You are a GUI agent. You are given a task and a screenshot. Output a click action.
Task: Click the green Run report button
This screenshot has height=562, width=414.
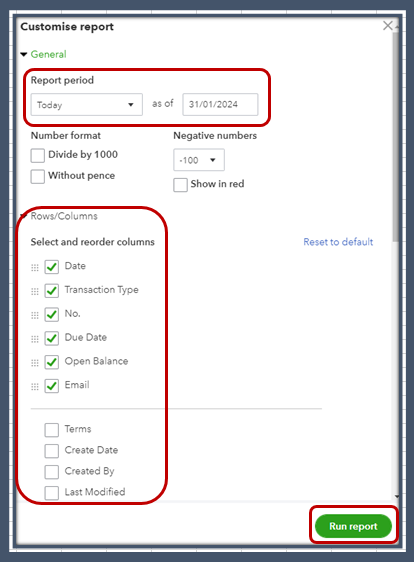click(353, 526)
